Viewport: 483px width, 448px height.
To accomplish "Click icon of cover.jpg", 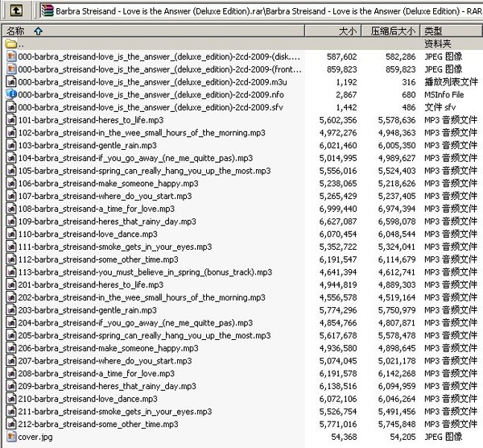I will (11, 437).
